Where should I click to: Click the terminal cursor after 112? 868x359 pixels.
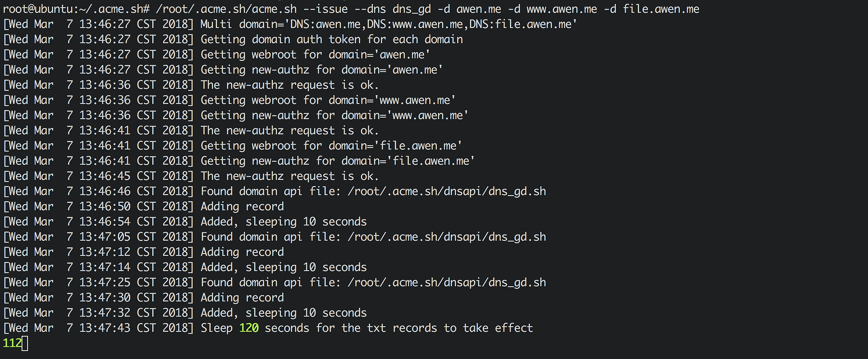pyautogui.click(x=25, y=343)
